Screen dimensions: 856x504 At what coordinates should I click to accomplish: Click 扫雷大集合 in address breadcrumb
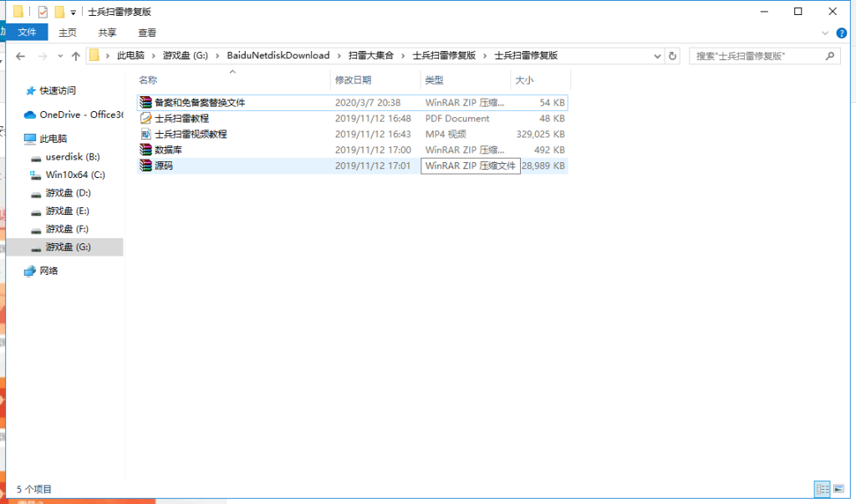click(370, 56)
